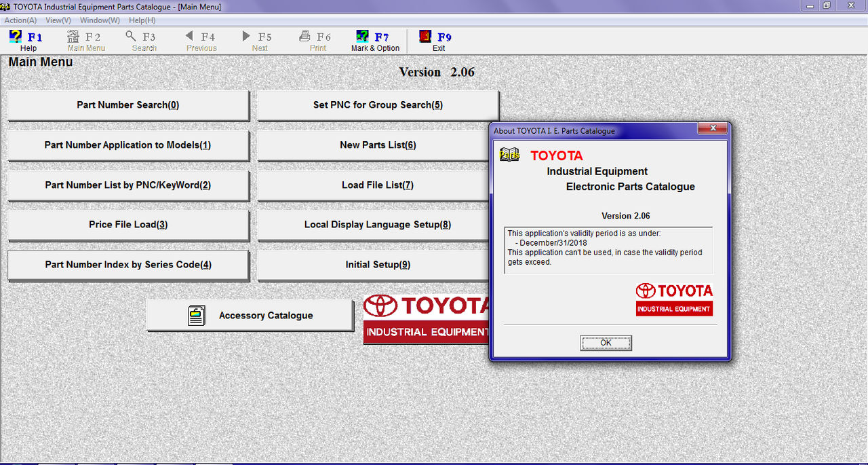Screen dimensions: 868x465
Task: Open the Help(H) menu
Action: point(142,20)
